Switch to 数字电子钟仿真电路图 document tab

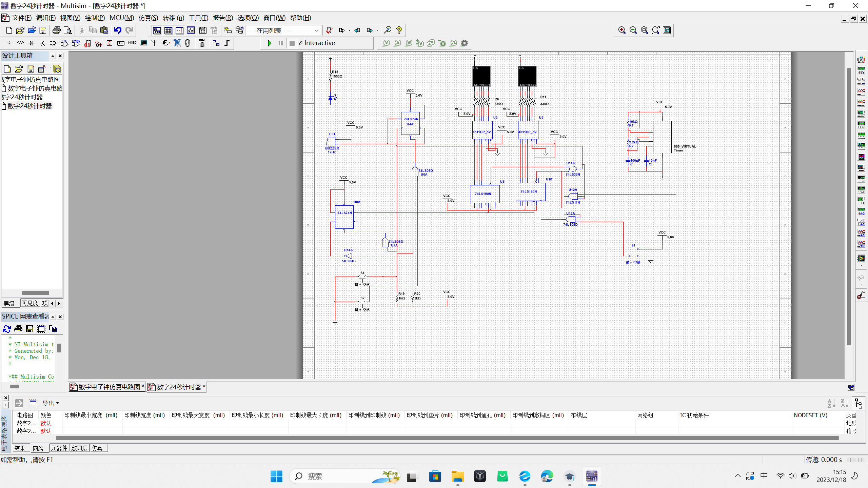click(x=107, y=387)
